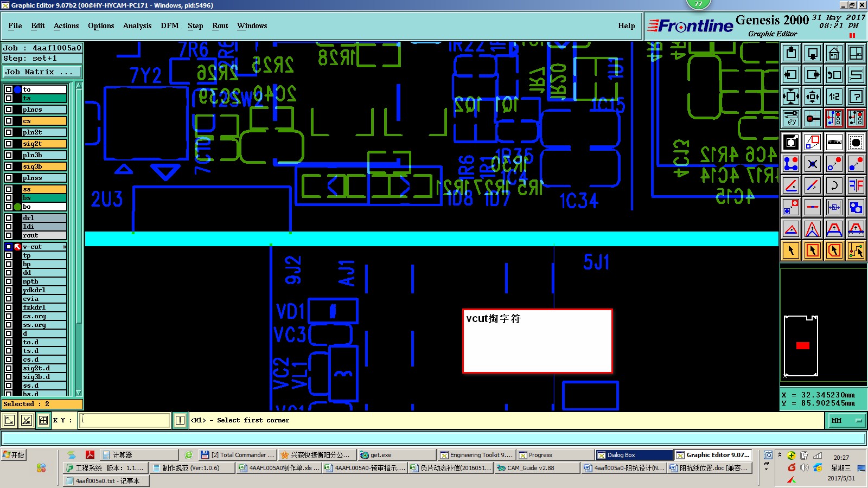Image resolution: width=868 pixels, height=488 pixels.
Task: Open the Analysis menu
Action: point(137,25)
